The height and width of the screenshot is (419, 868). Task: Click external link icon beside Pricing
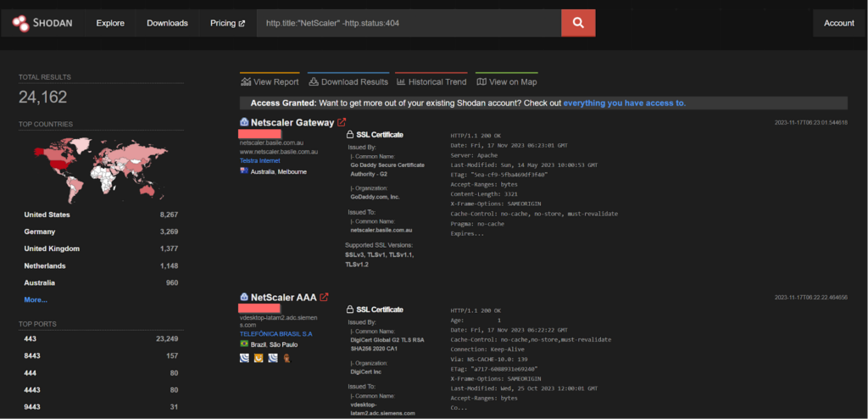coord(242,24)
